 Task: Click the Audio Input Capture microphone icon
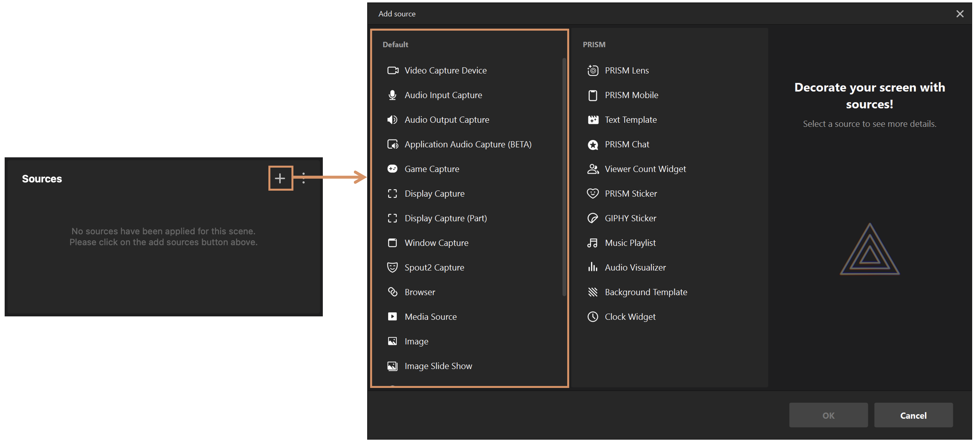tap(392, 95)
